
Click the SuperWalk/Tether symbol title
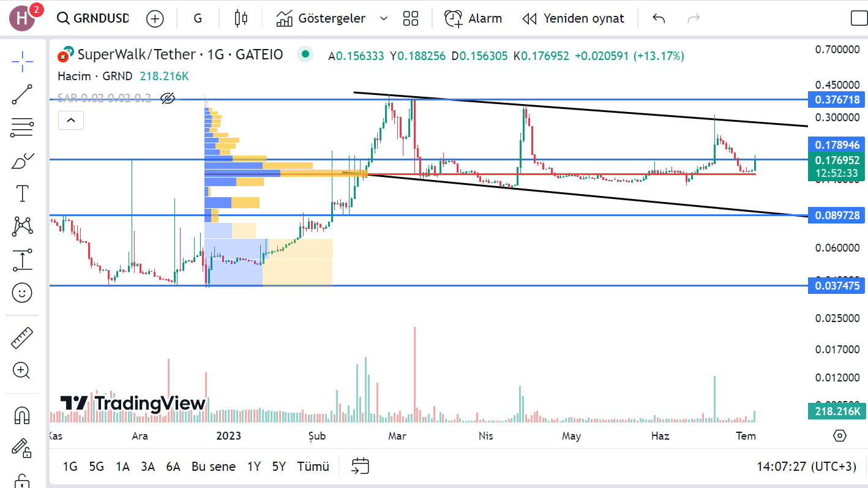click(180, 55)
